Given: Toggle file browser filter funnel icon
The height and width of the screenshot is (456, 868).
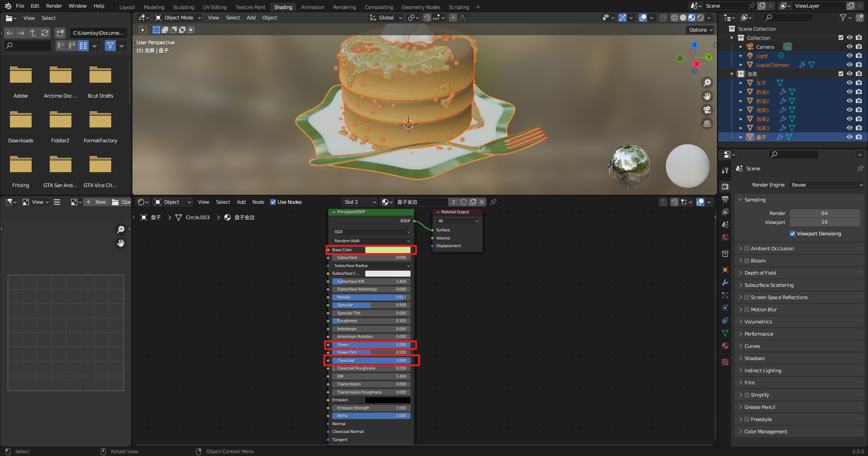Looking at the screenshot, I should point(110,46).
